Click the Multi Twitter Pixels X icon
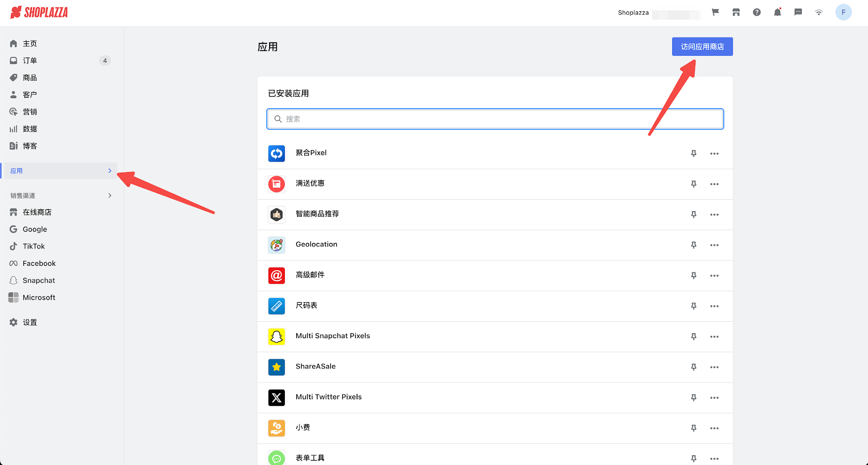The height and width of the screenshot is (465, 868). [277, 398]
